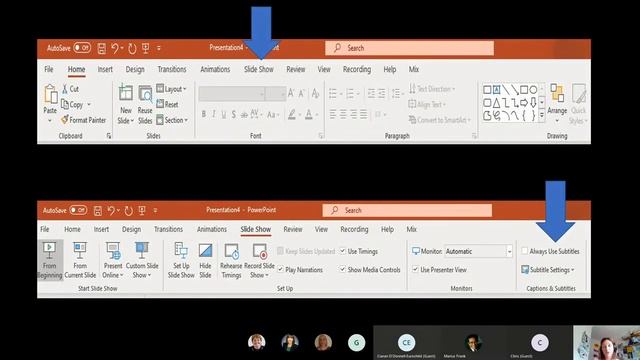This screenshot has width=640, height=360.
Task: Save presentation via upper title bar icon
Action: [x=102, y=49]
